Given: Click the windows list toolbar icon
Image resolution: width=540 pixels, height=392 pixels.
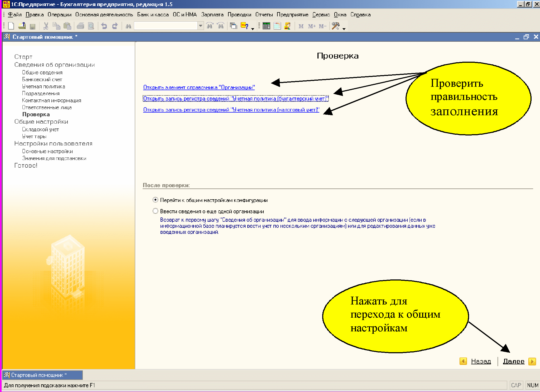Looking at the screenshot, I should 234,26.
